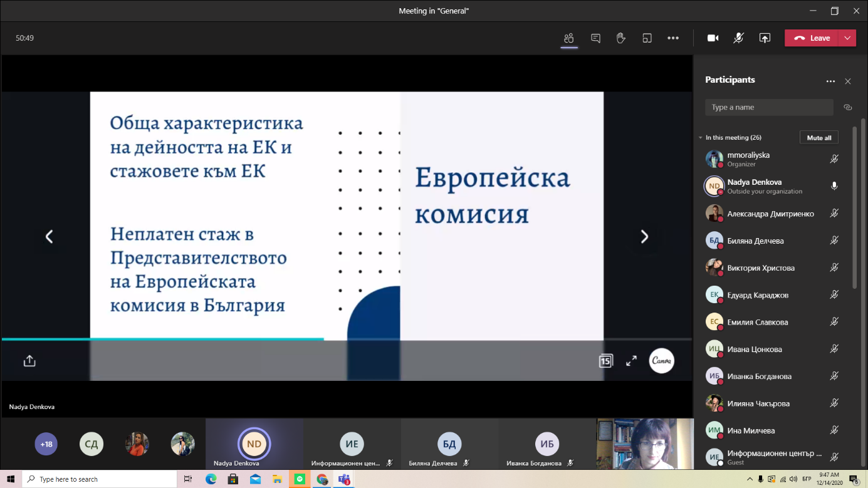Click the presentation share/upload icon
The height and width of the screenshot is (488, 868).
(x=29, y=361)
